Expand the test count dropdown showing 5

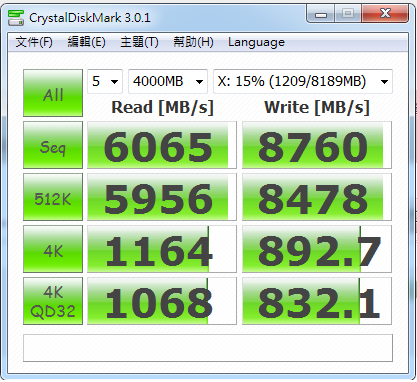[x=105, y=81]
